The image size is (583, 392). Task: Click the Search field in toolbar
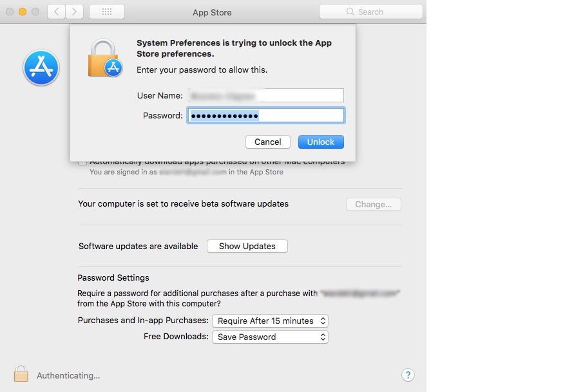tap(370, 12)
